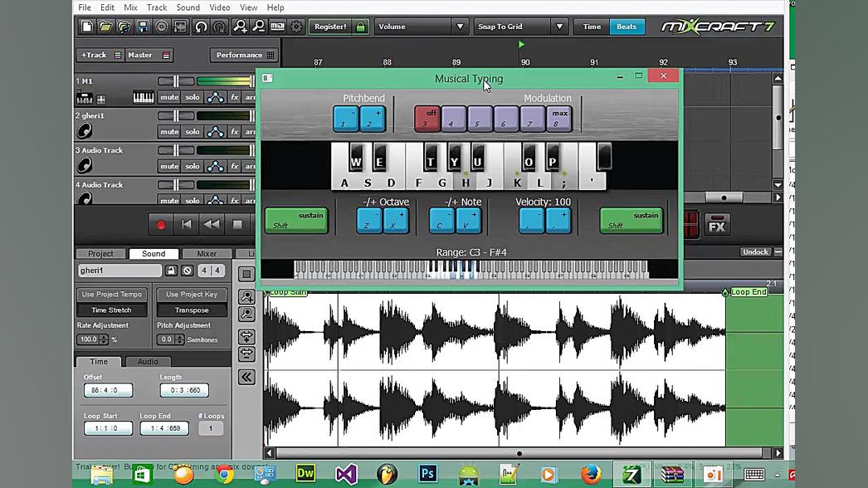Save project with the floppy disk icon
This screenshot has width=868, height=488.
pyautogui.click(x=143, y=27)
